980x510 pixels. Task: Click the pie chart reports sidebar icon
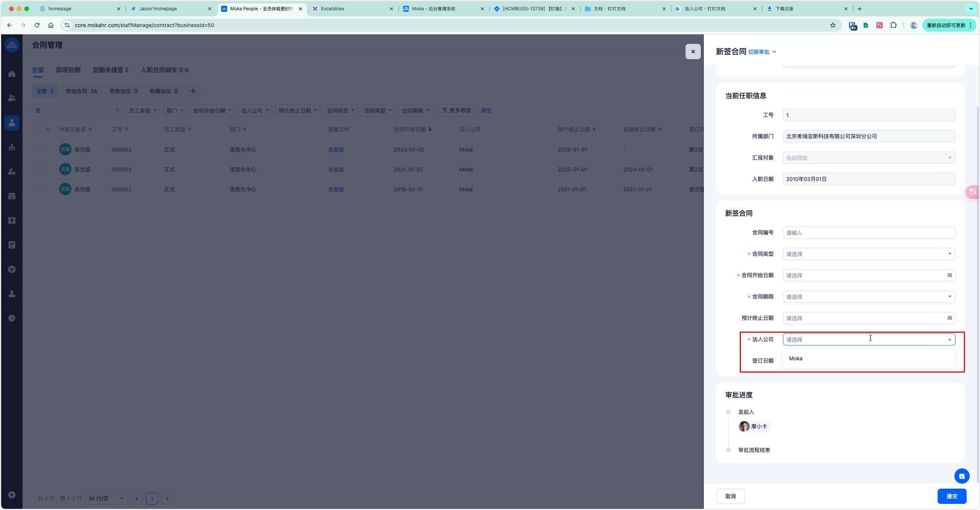coord(12,318)
